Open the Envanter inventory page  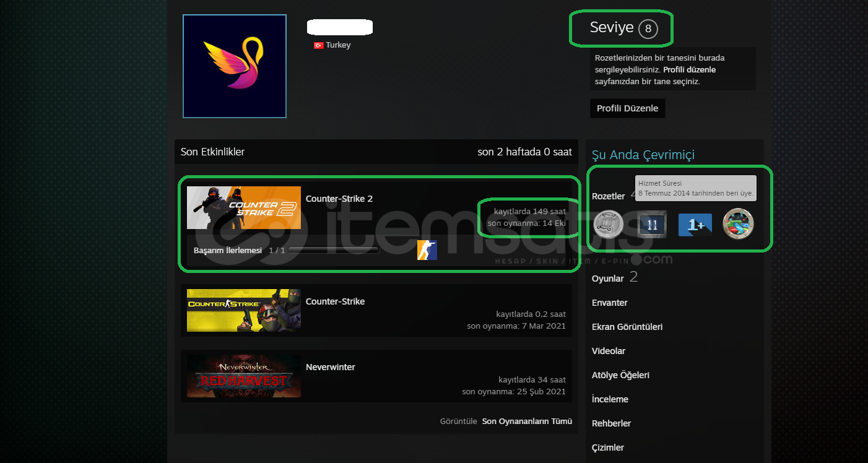pos(610,303)
